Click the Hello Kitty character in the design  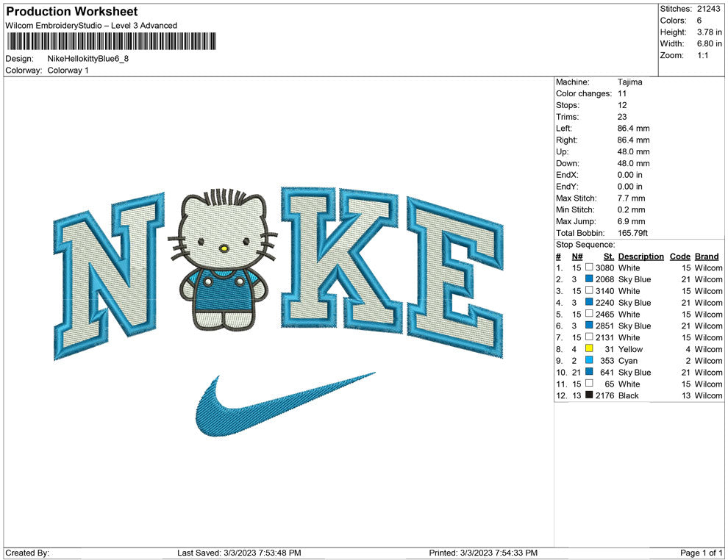tap(223, 260)
